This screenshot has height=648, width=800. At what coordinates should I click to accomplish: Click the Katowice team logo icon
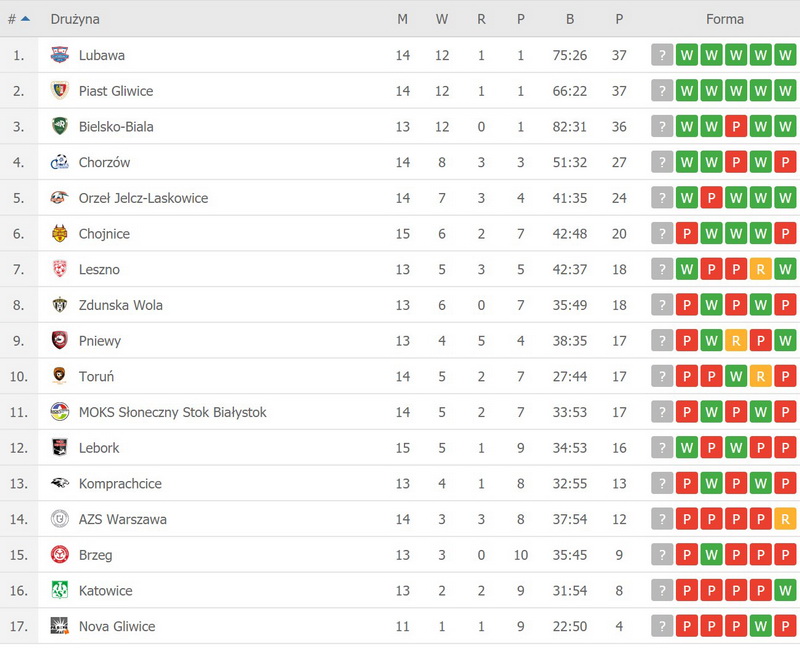click(x=59, y=591)
